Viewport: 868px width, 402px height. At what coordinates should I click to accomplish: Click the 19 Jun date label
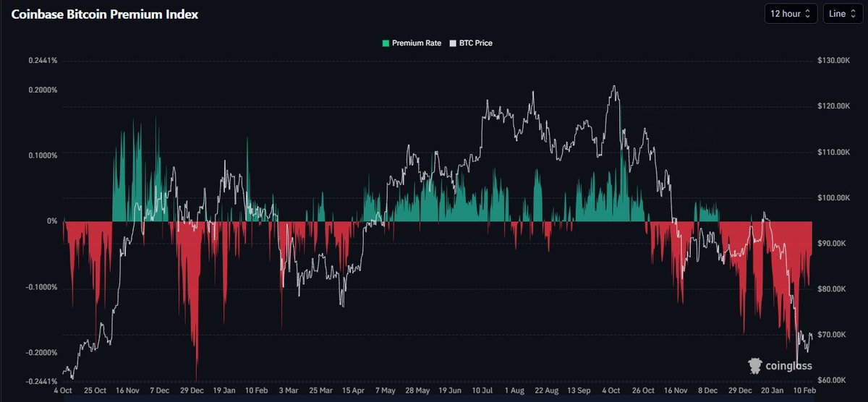[x=450, y=390]
